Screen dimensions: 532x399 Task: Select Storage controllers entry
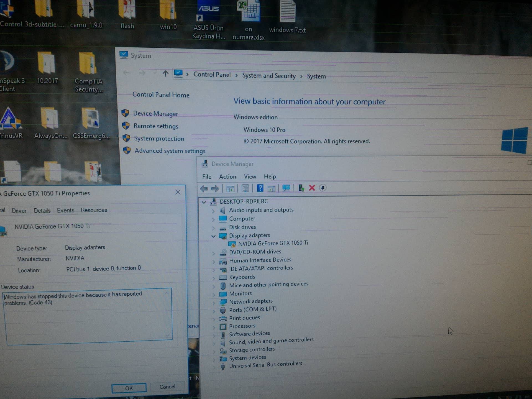(252, 350)
